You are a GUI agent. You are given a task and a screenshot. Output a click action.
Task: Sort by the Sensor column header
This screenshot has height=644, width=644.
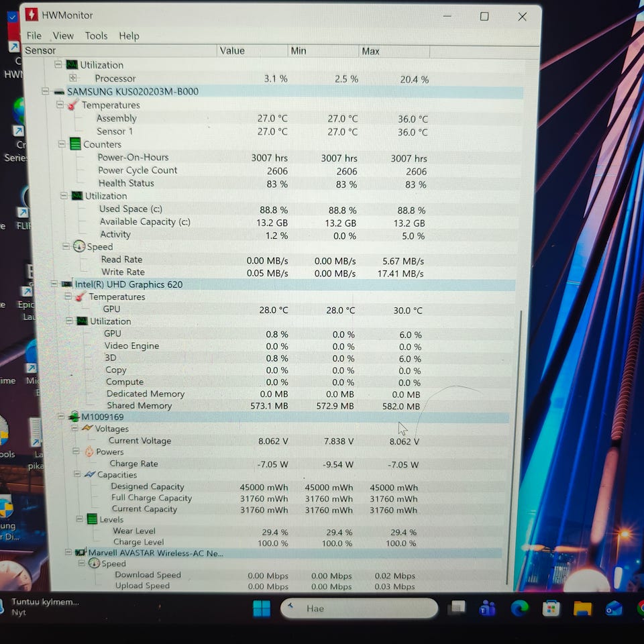(119, 50)
